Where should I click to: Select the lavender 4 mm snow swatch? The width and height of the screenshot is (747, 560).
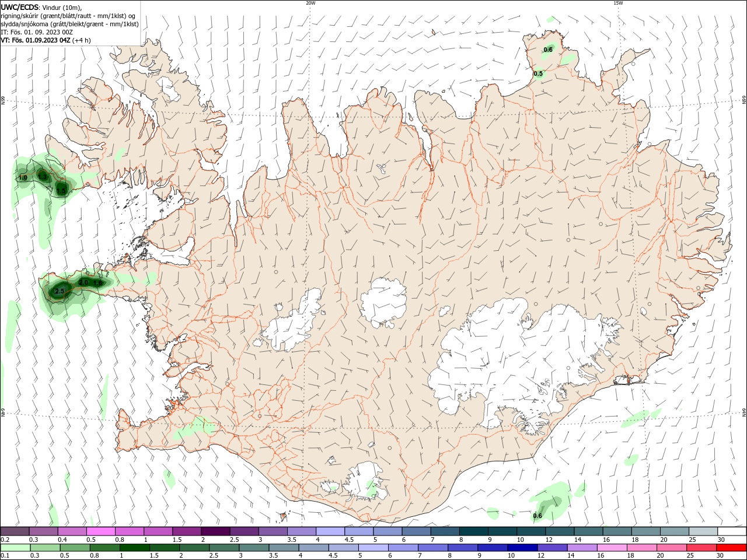coord(330,531)
